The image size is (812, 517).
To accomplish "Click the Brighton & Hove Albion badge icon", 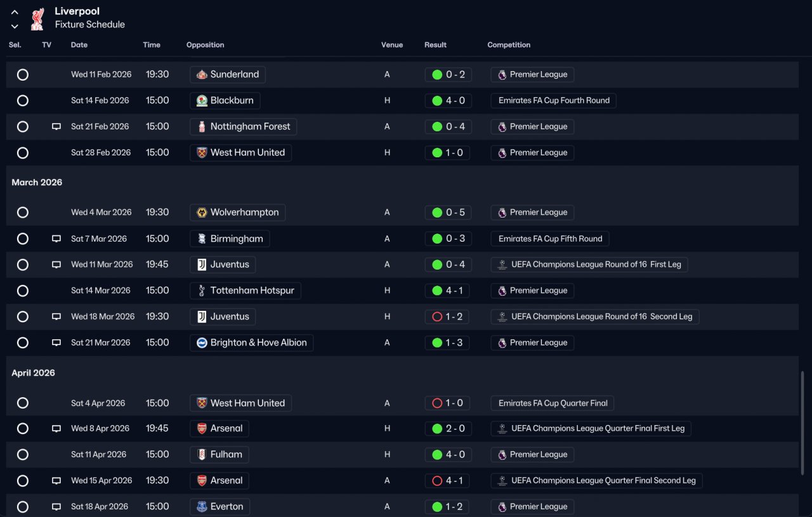I will pos(202,343).
